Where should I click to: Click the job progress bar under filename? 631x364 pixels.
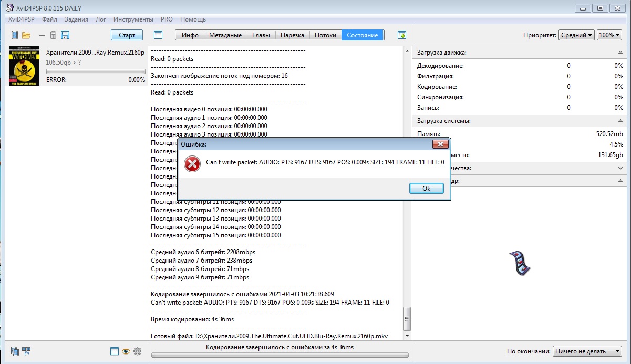96,71
